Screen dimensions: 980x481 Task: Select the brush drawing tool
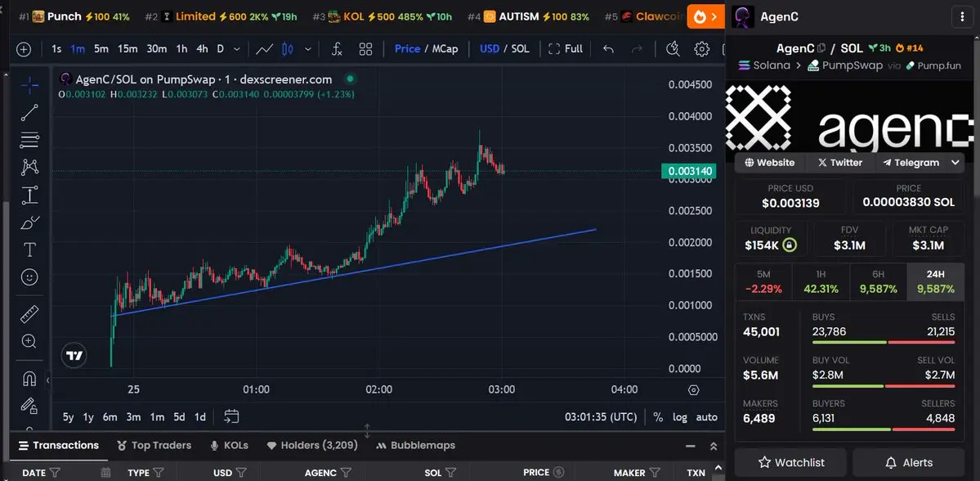click(x=29, y=223)
